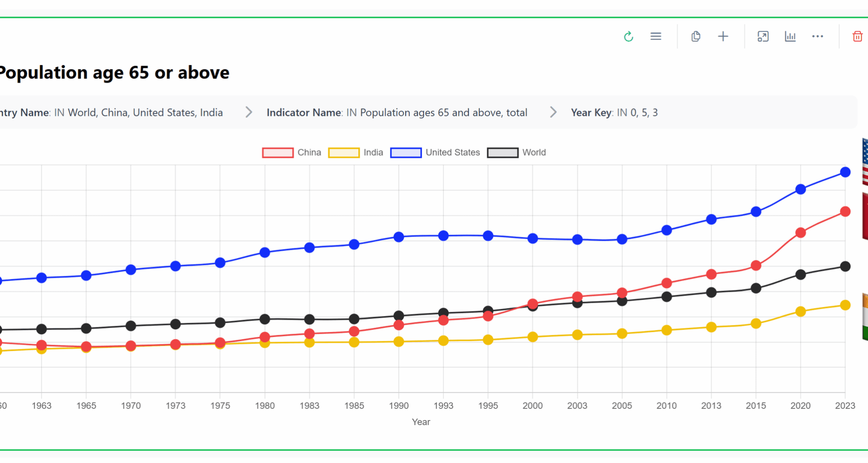Expand the Country Name breadcrumb chevron
This screenshot has width=868, height=463.
pyautogui.click(x=248, y=112)
